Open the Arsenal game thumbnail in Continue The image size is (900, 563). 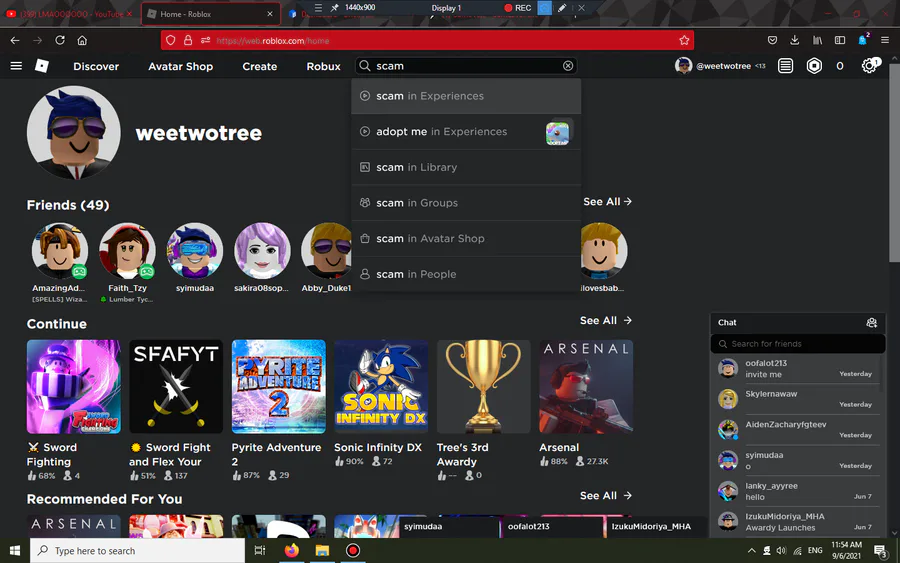coord(586,386)
